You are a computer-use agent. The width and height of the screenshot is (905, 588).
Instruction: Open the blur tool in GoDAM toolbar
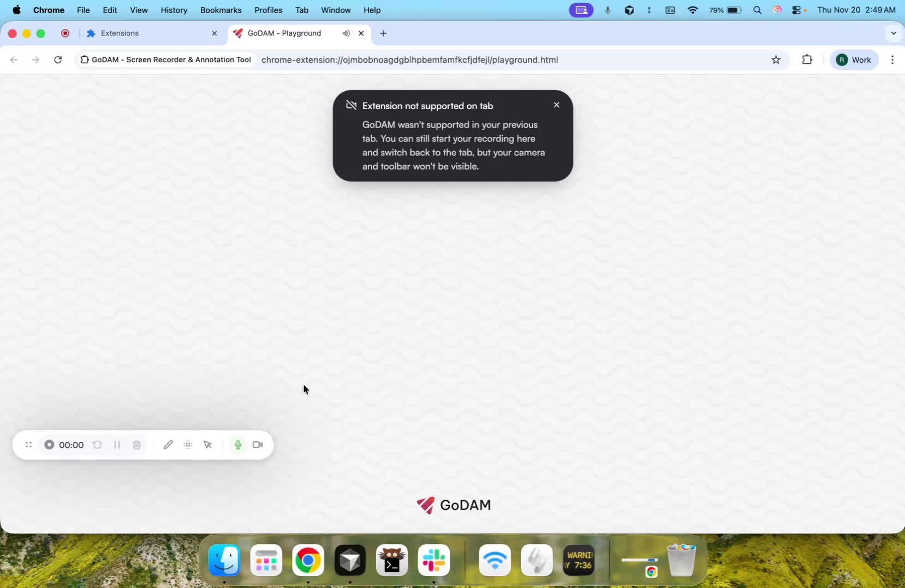click(188, 445)
